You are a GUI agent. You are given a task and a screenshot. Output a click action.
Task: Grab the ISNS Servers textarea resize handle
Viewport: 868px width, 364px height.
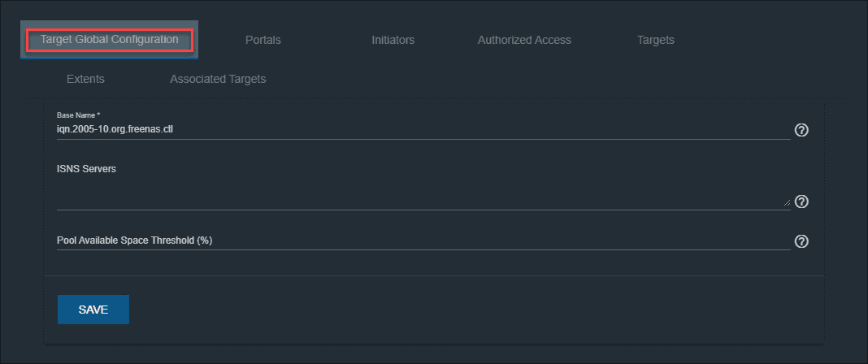(x=786, y=204)
